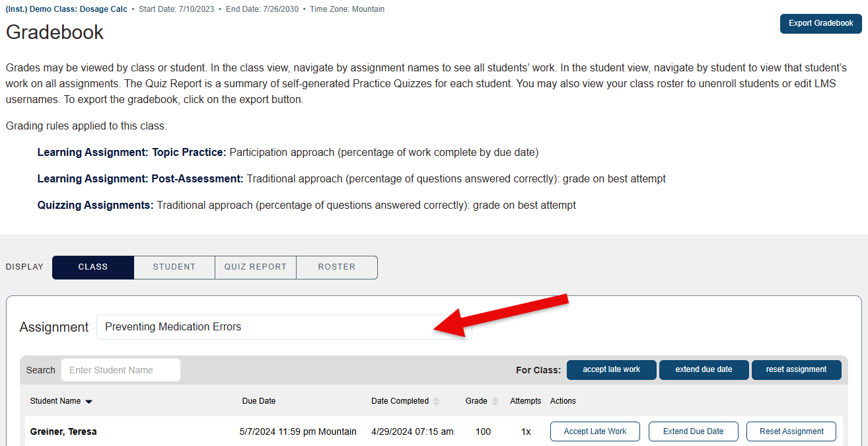The image size is (868, 446).
Task: Reset assignment for the whole class
Action: pyautogui.click(x=796, y=369)
